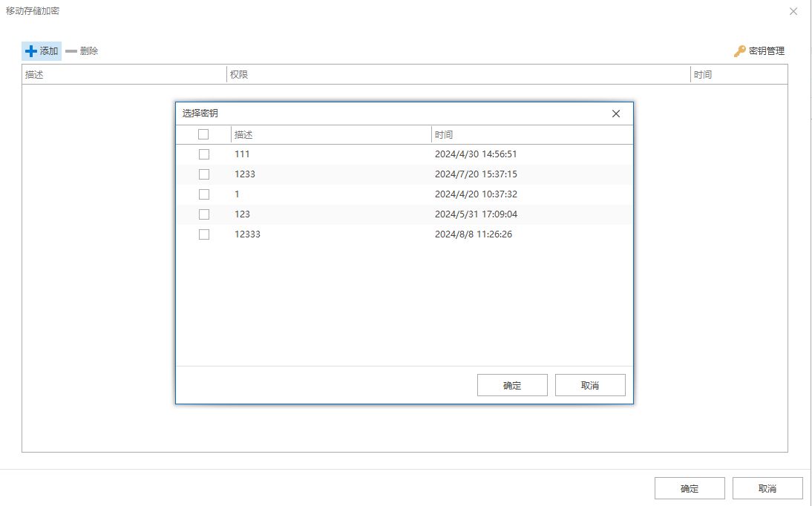
Task: Click 取消 in the main window footer
Action: pos(767,488)
